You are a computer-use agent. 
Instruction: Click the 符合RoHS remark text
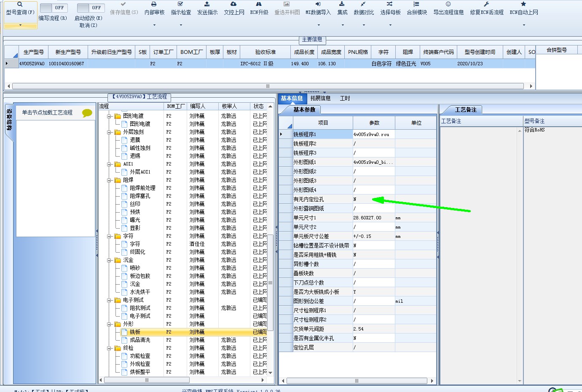534,130
